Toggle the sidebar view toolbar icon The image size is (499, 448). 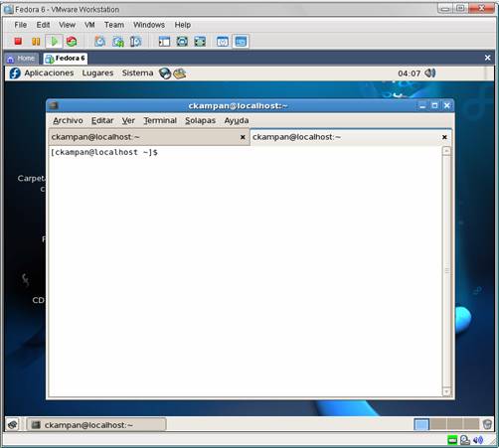(164, 42)
